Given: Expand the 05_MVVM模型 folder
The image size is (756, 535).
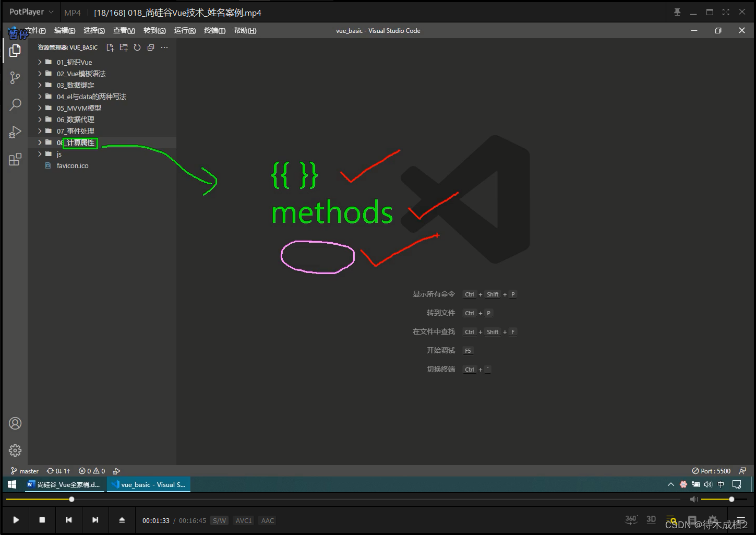Looking at the screenshot, I should pos(102,108).
